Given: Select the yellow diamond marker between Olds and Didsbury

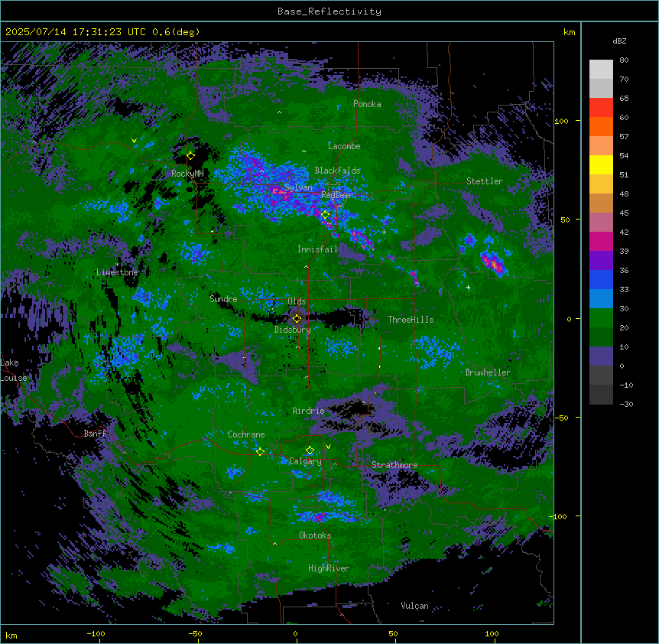Looking at the screenshot, I should click(x=297, y=319).
